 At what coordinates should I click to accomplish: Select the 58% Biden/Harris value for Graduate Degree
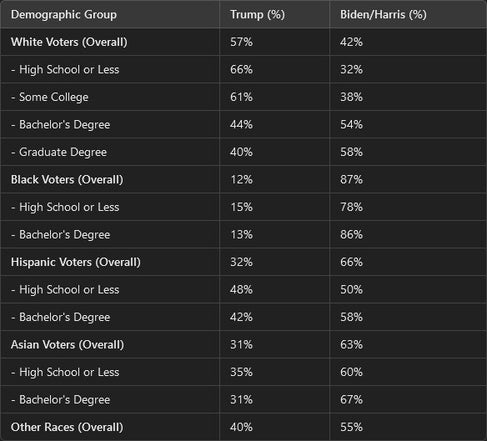tap(351, 152)
